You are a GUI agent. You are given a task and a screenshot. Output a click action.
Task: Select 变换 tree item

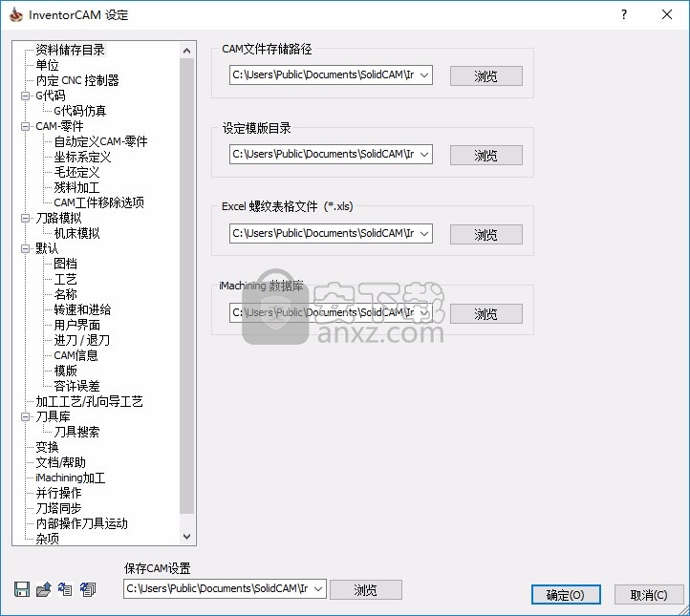tap(47, 447)
